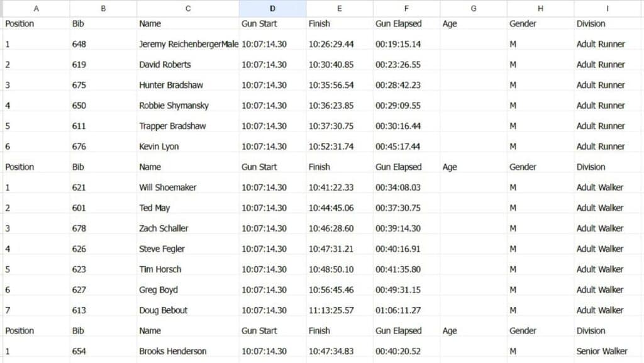Click Will Shoemaker name cell
Screen dimensions: 644x363
(x=187, y=187)
